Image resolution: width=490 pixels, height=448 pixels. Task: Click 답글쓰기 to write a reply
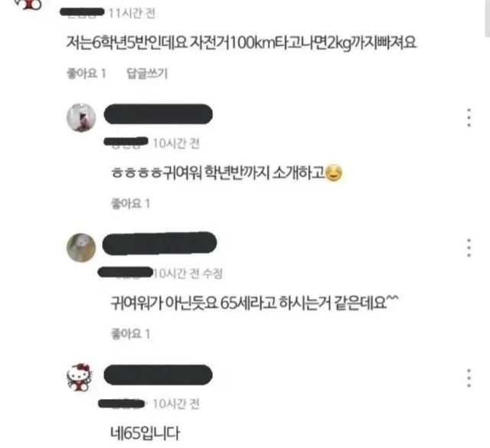click(x=147, y=74)
